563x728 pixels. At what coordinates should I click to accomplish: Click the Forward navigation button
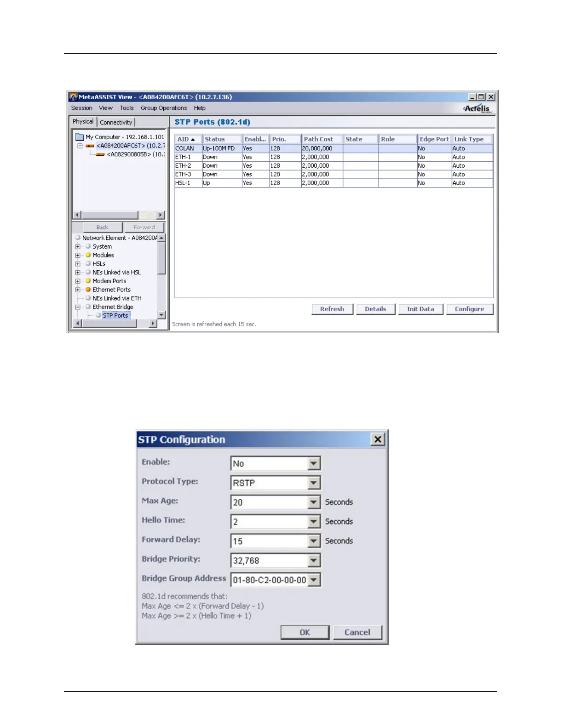click(x=144, y=227)
